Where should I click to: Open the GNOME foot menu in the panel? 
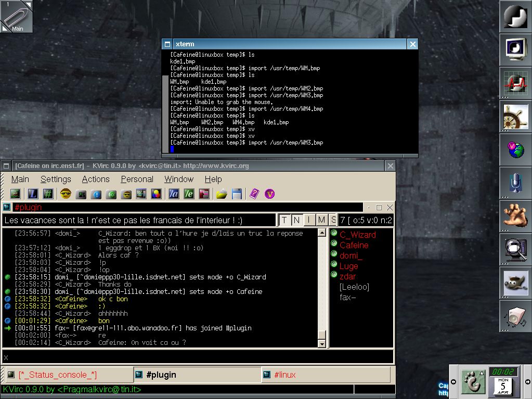(473, 382)
